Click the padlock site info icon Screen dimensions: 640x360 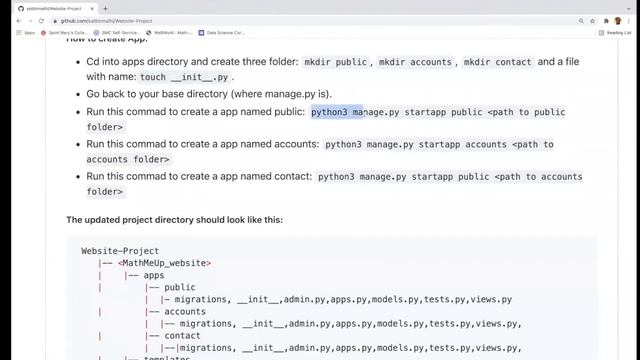click(55, 21)
